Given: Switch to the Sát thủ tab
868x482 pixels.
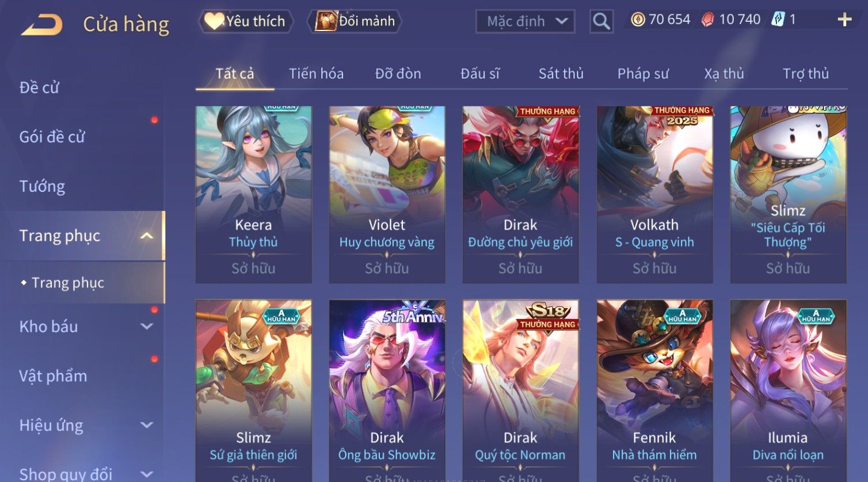Looking at the screenshot, I should click(x=561, y=74).
